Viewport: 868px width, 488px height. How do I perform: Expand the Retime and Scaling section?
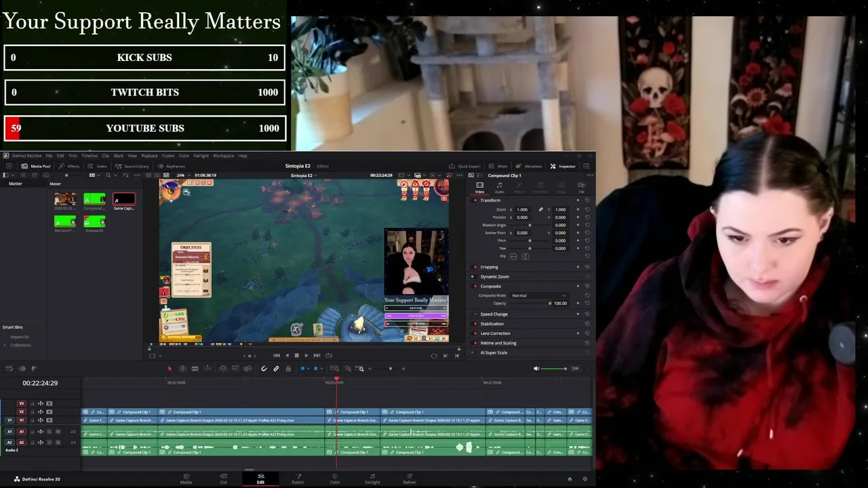click(x=498, y=343)
